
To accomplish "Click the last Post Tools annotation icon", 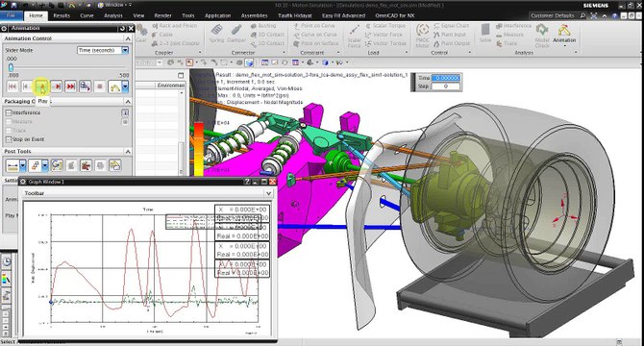I will (x=115, y=166).
